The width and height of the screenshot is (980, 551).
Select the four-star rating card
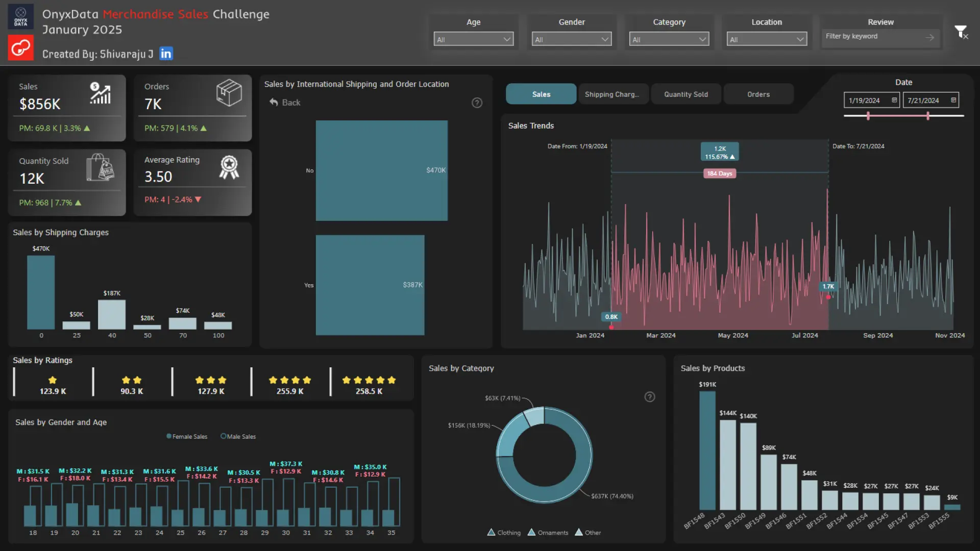290,382
